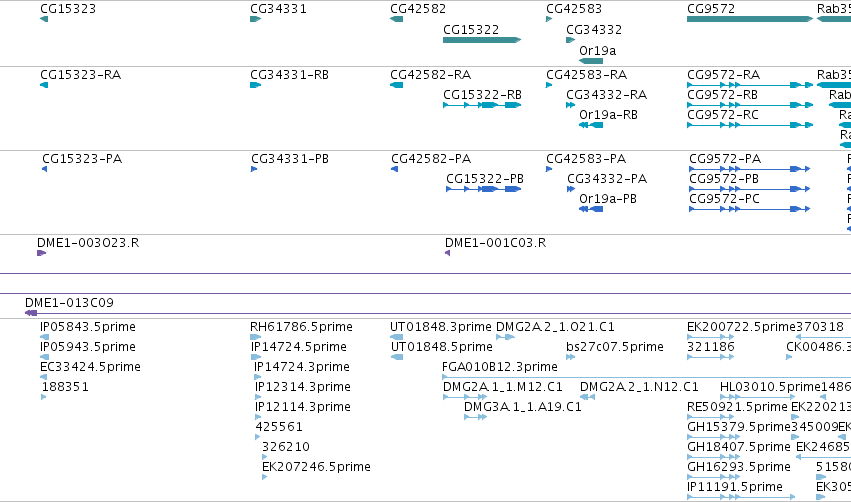Select protein label CG9572-PB
This screenshot has width=851, height=502.
(724, 179)
